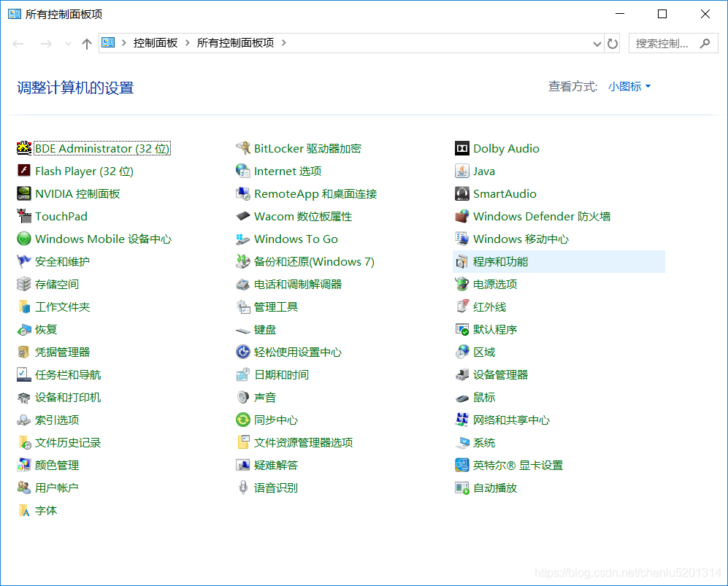Expand the chevron after 所有控制面板项 breadcrumb
Image resolution: width=728 pixels, height=586 pixels.
click(283, 43)
